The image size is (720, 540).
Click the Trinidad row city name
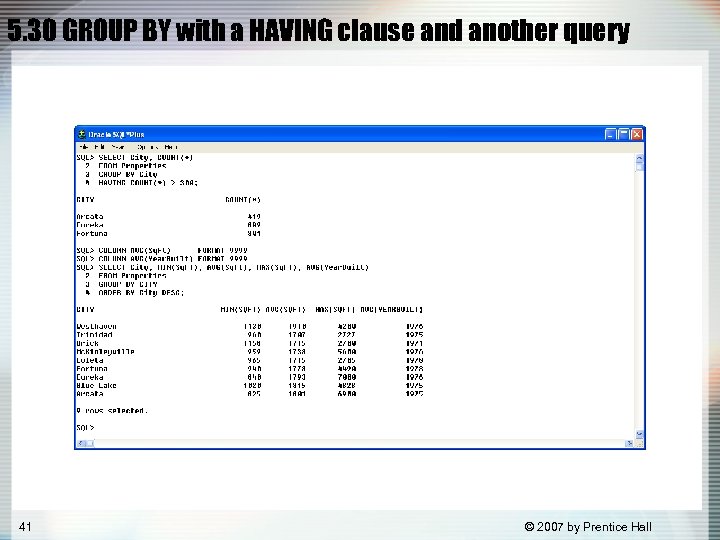click(94, 335)
